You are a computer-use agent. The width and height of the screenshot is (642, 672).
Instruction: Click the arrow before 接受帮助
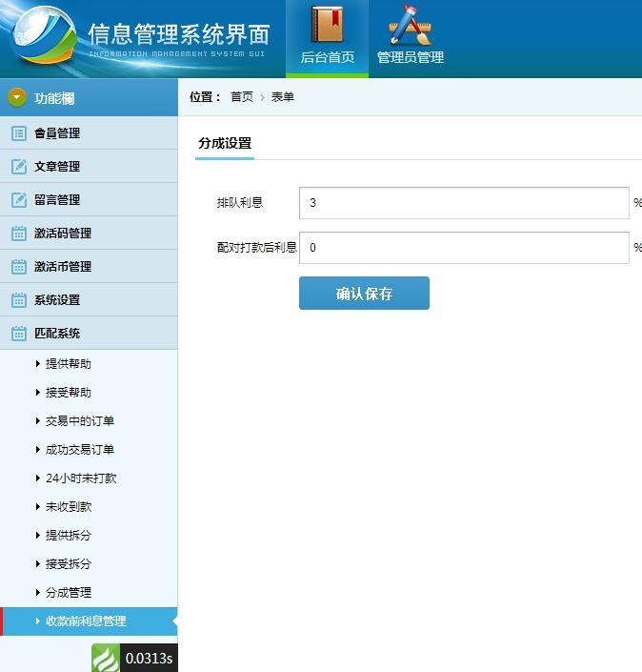[x=38, y=393]
